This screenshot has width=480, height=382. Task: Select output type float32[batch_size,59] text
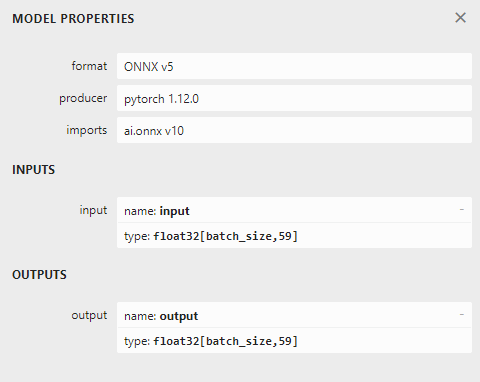pos(225,341)
